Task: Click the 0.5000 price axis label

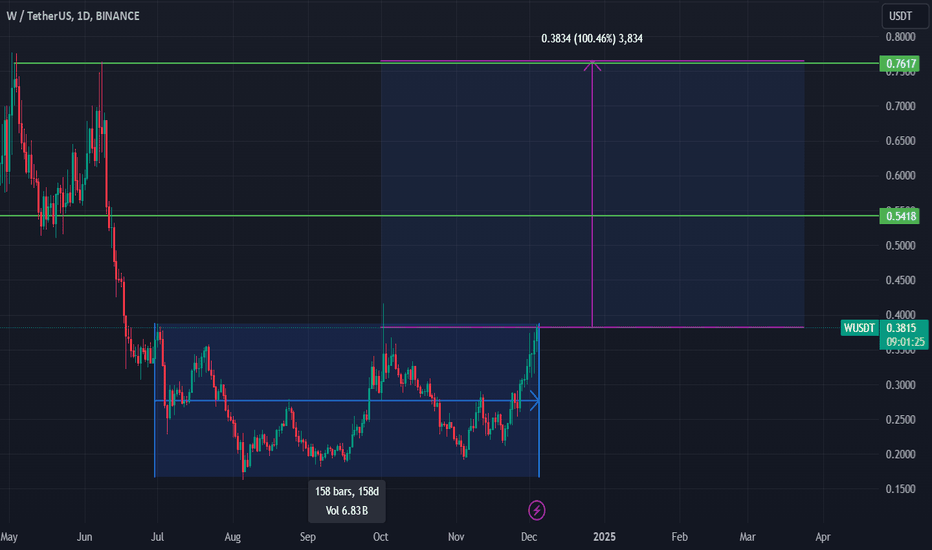Action: coord(900,246)
